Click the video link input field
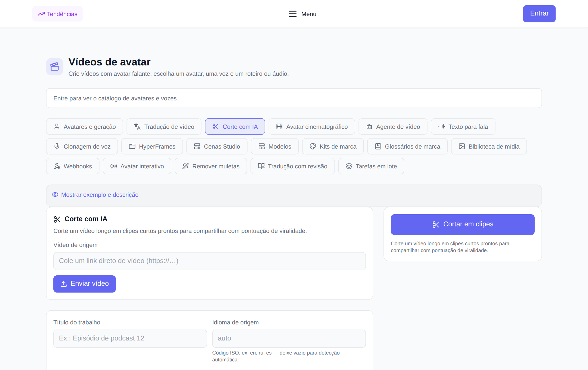The width and height of the screenshot is (588, 370). pos(209,261)
